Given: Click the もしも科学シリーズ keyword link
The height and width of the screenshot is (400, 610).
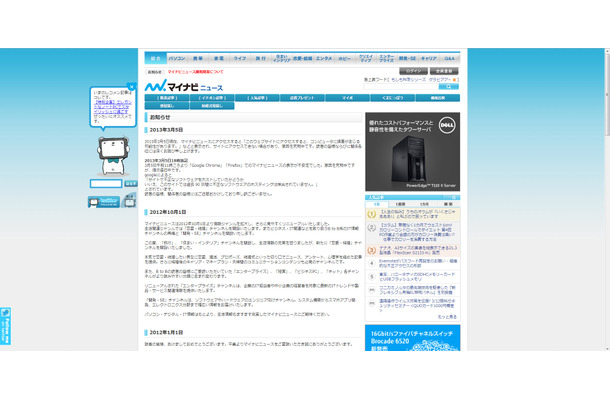Looking at the screenshot, I should click(408, 80).
